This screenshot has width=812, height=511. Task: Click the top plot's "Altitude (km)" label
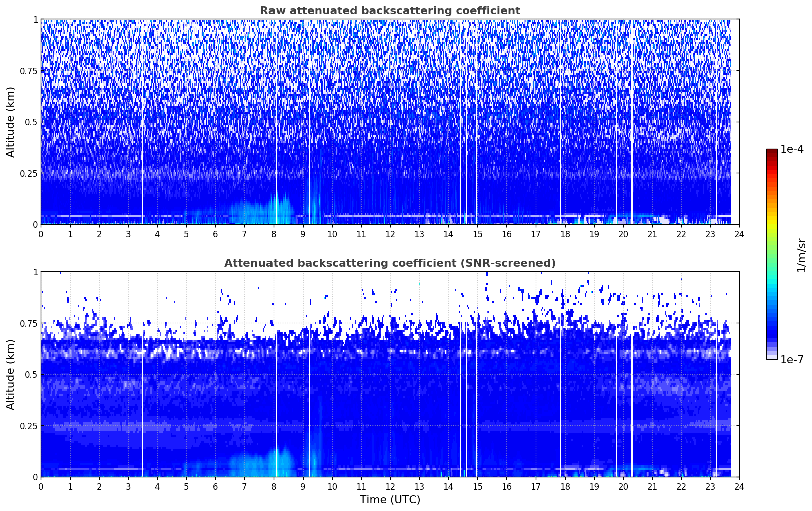click(10, 122)
